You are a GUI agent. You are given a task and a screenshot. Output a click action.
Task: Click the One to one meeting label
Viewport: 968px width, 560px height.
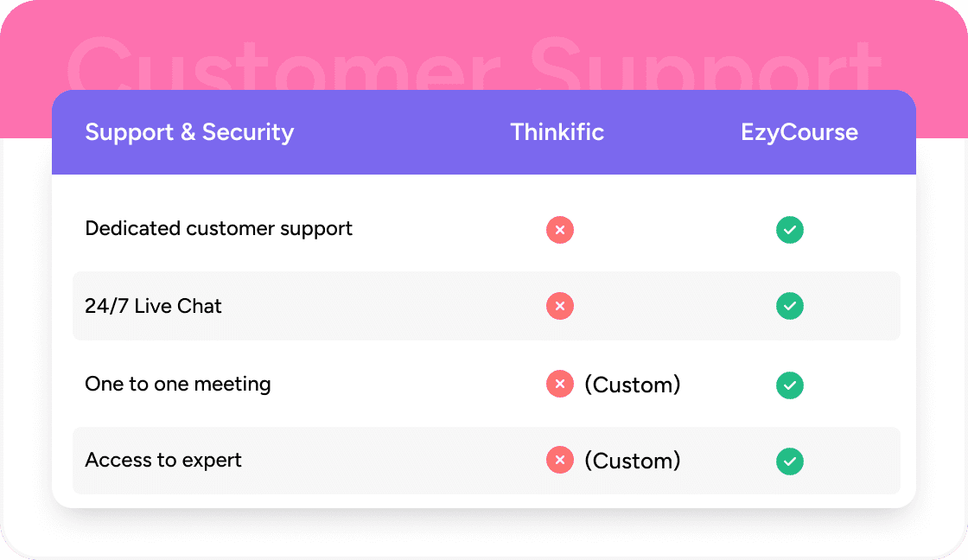pyautogui.click(x=177, y=384)
